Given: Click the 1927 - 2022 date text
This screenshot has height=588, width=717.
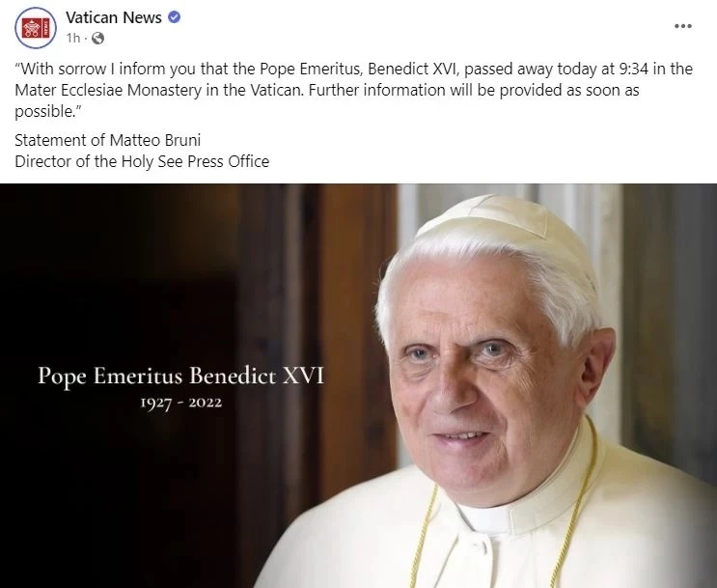Looking at the screenshot, I should [x=181, y=403].
